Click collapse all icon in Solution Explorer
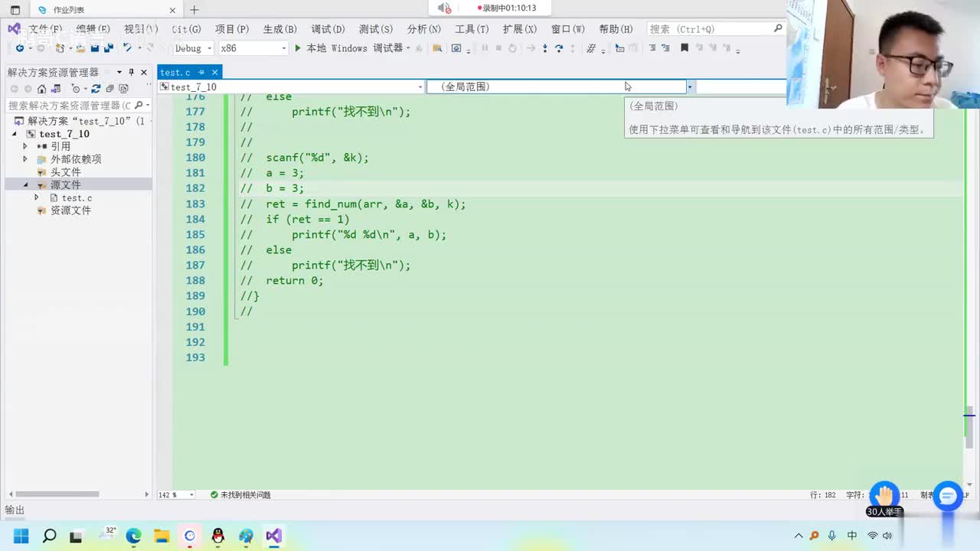The width and height of the screenshot is (980, 551). (109, 88)
